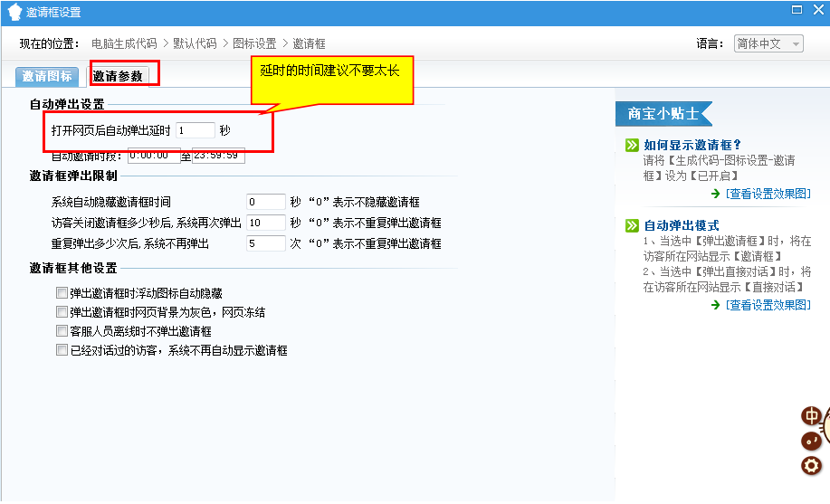Switch to the 邀请图标 tab
The width and height of the screenshot is (830, 504).
47,76
